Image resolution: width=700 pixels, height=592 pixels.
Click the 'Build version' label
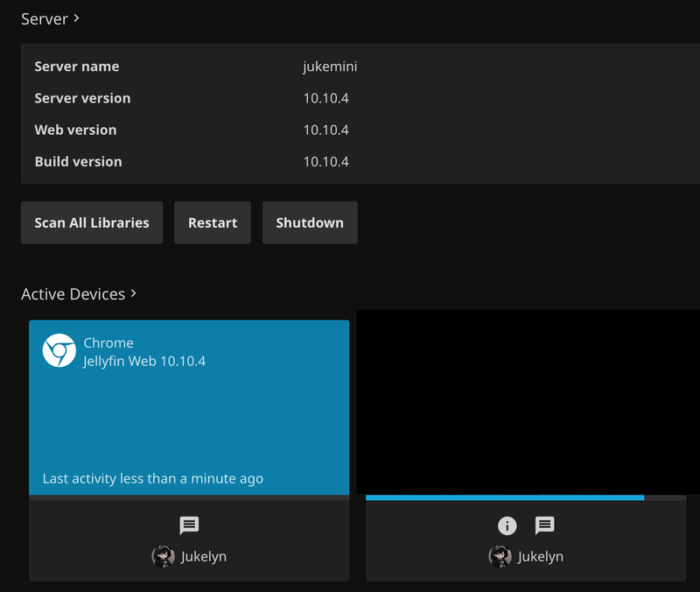[78, 162]
